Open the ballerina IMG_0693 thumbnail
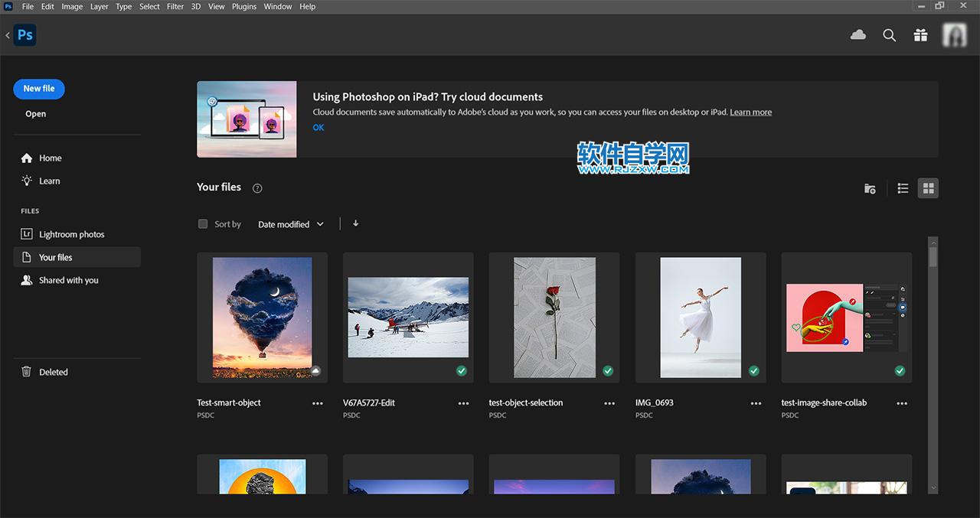Screen dimensions: 980x518 (x=700, y=317)
